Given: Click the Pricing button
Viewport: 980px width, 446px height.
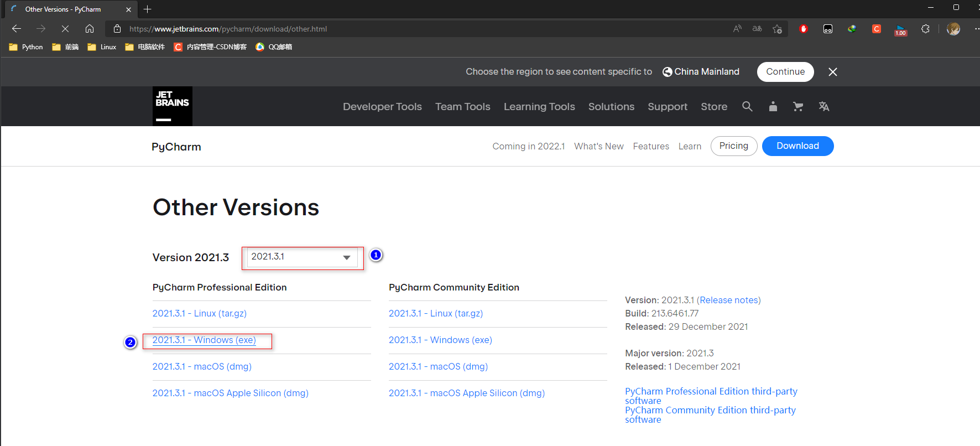Looking at the screenshot, I should (734, 146).
